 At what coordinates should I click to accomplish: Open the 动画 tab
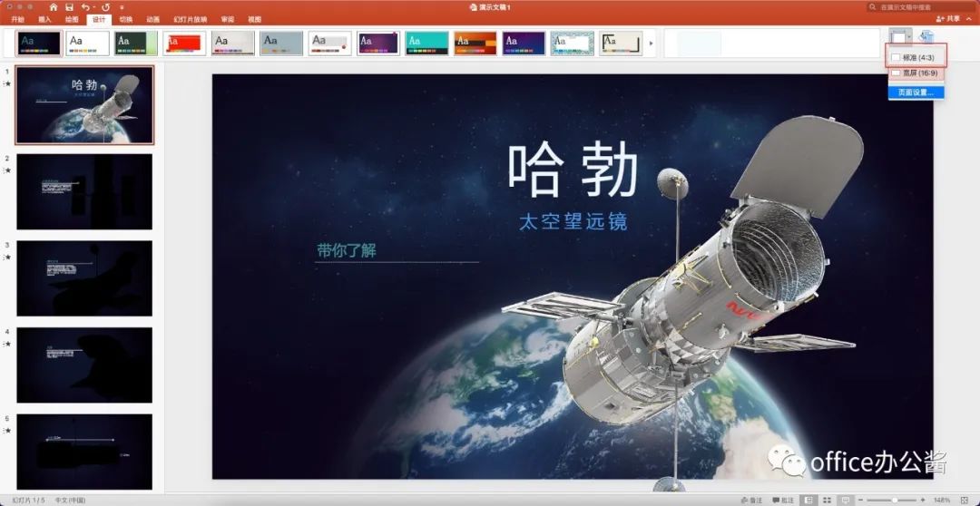(x=152, y=19)
